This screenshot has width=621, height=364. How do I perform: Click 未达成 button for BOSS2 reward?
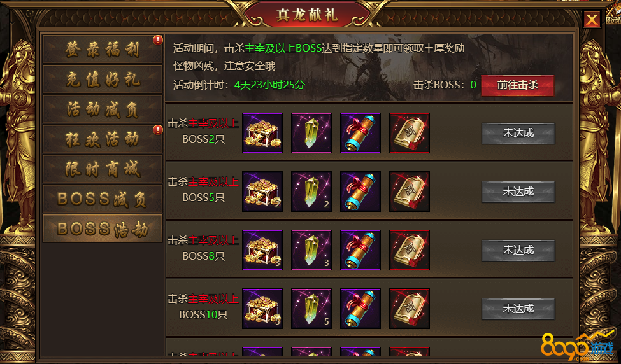(x=518, y=134)
